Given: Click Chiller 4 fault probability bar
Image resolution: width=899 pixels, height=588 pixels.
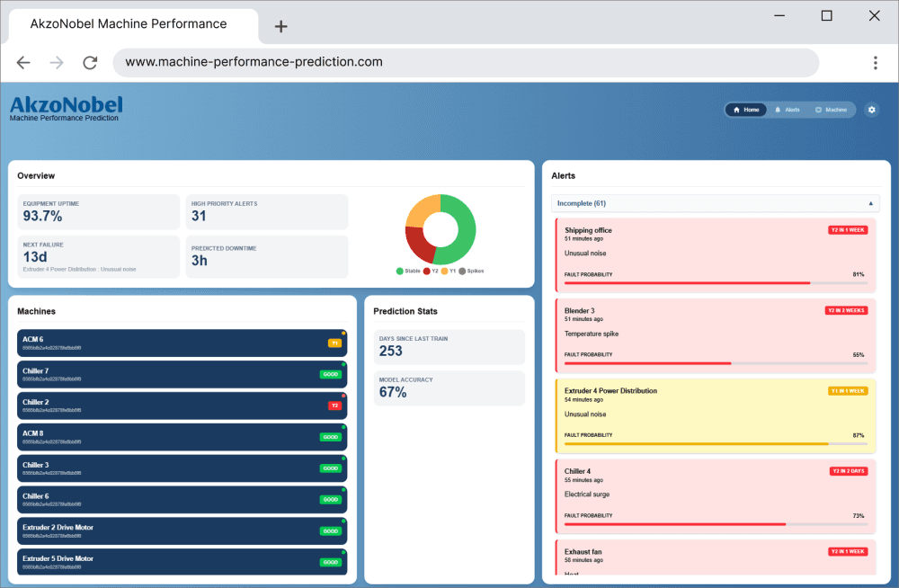Looking at the screenshot, I should tap(716, 524).
